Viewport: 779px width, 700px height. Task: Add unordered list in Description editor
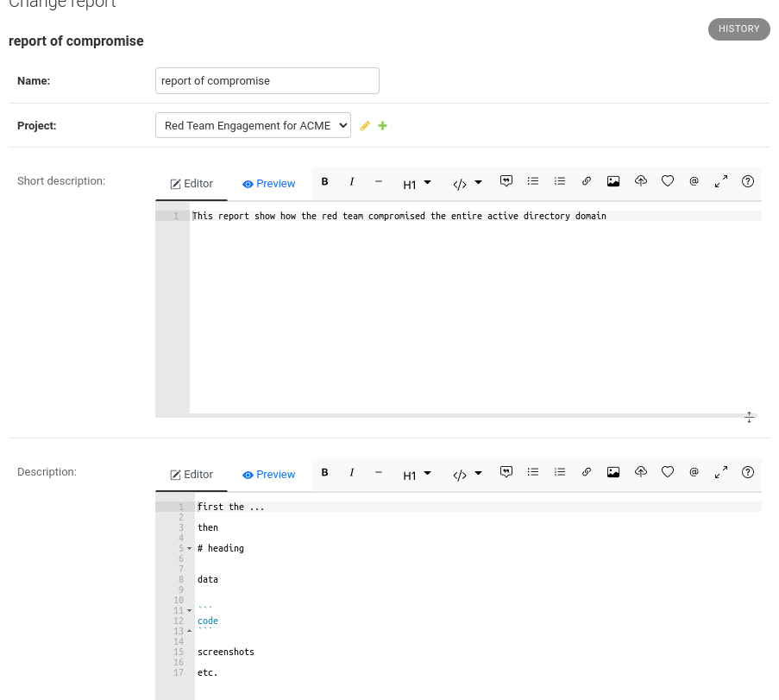click(533, 472)
